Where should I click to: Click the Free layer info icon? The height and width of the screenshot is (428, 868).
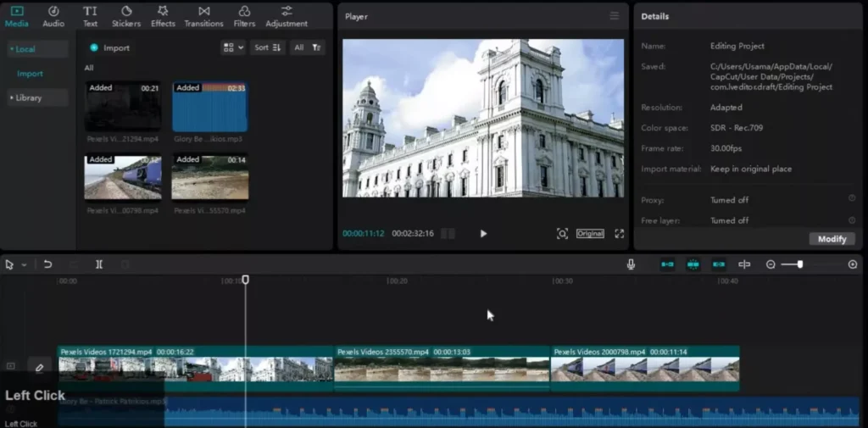click(852, 220)
